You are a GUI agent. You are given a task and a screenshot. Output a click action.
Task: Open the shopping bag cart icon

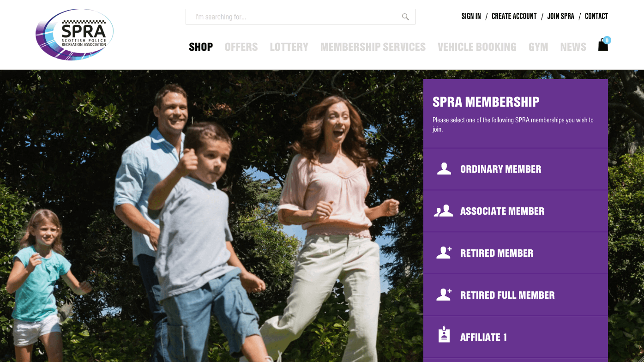(x=603, y=44)
